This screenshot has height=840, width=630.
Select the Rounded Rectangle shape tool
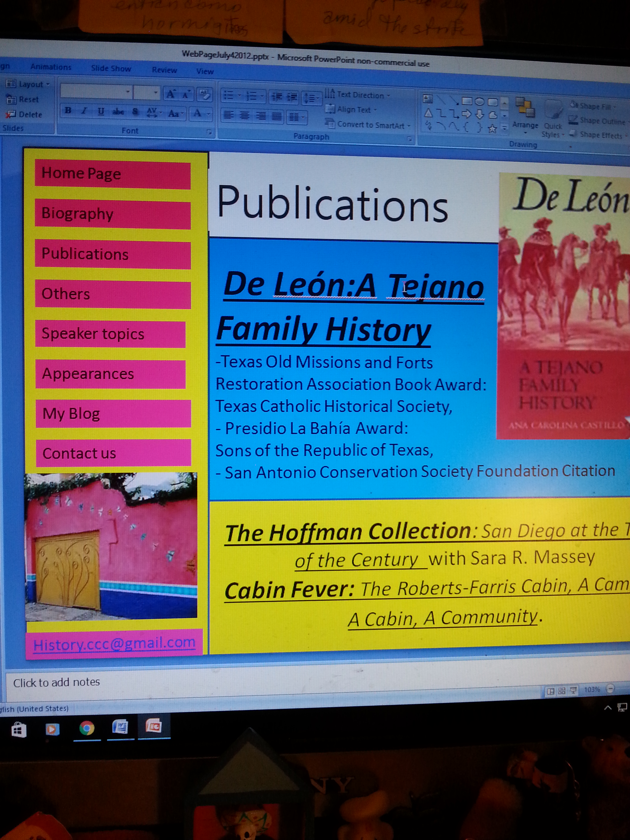point(493,102)
